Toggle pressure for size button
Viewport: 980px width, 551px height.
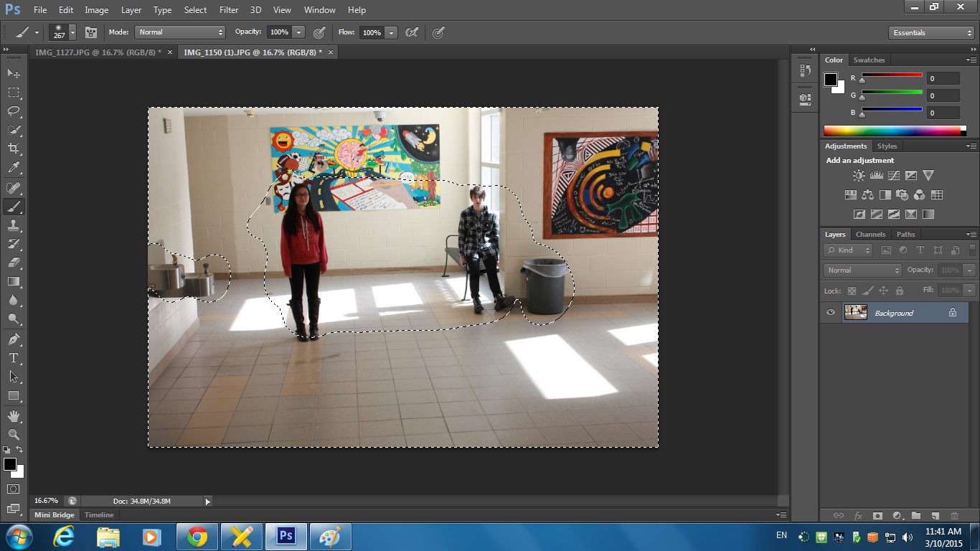click(x=438, y=32)
